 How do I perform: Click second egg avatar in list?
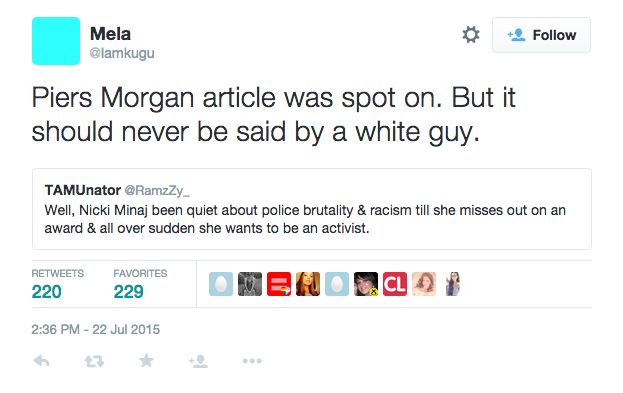pyautogui.click(x=337, y=284)
